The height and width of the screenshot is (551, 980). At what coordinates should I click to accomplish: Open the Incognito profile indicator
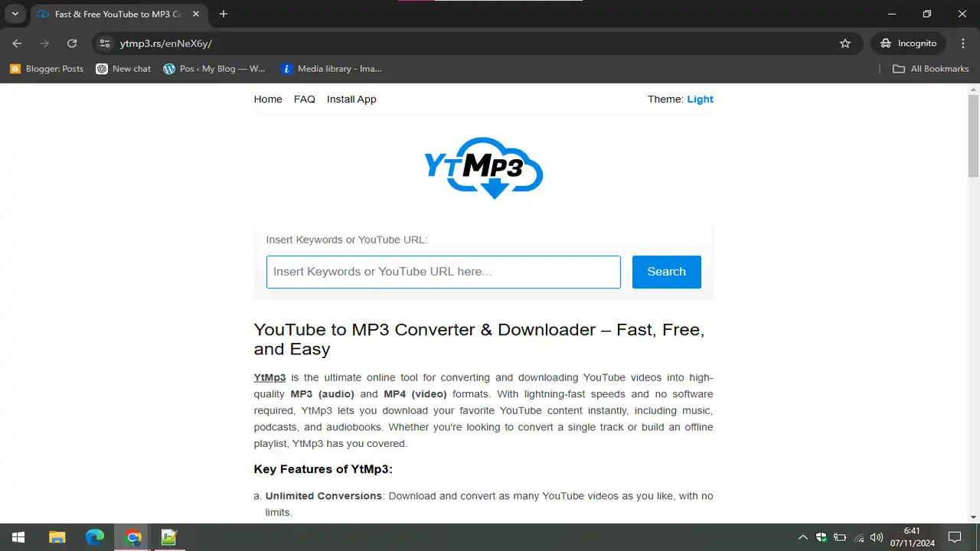[909, 44]
